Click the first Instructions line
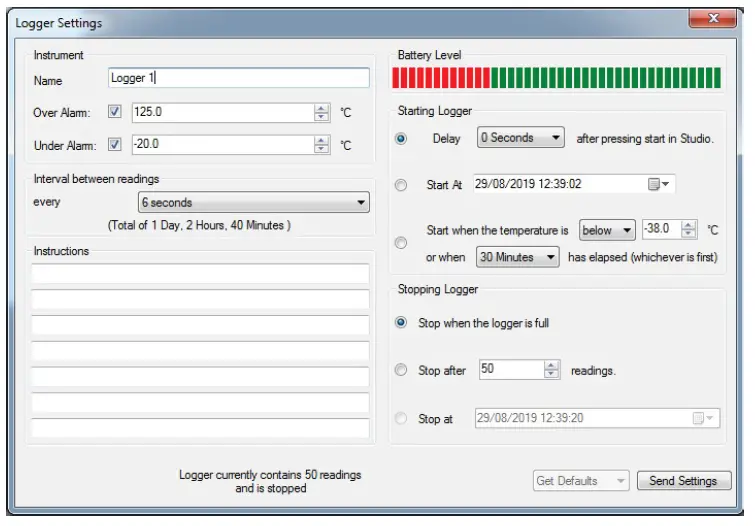 click(x=200, y=274)
